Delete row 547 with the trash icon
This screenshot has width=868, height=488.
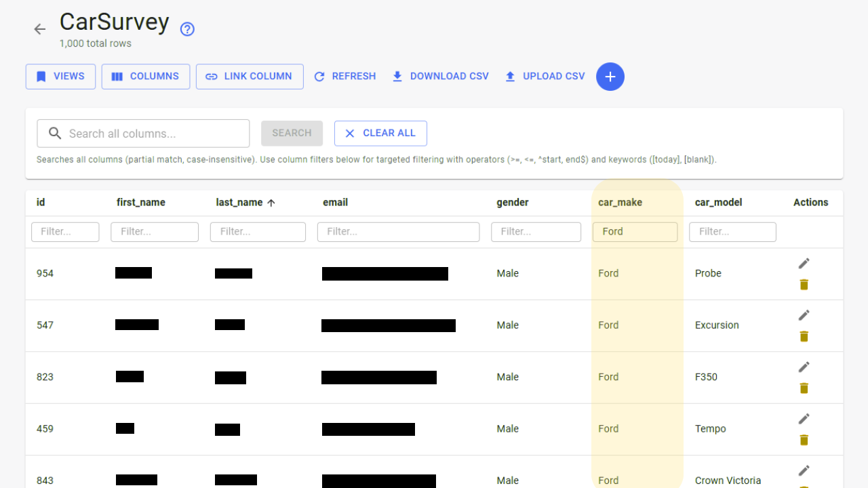point(804,336)
